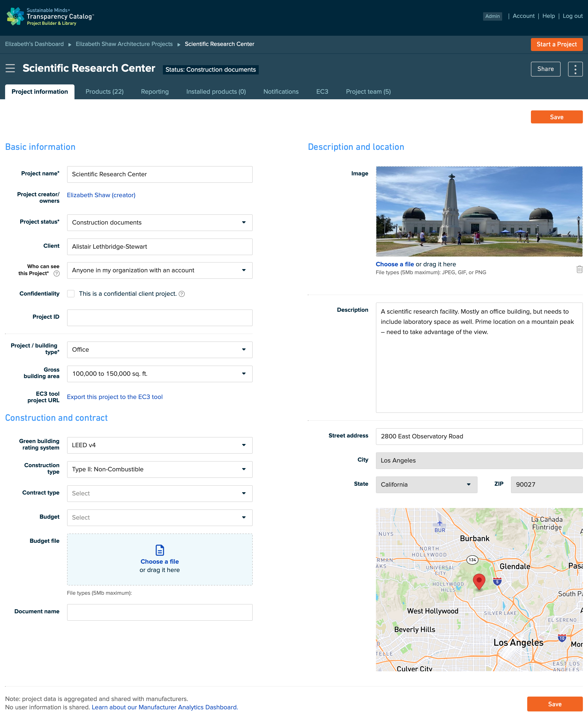
Task: Open the Construction type dropdown
Action: [x=160, y=469]
